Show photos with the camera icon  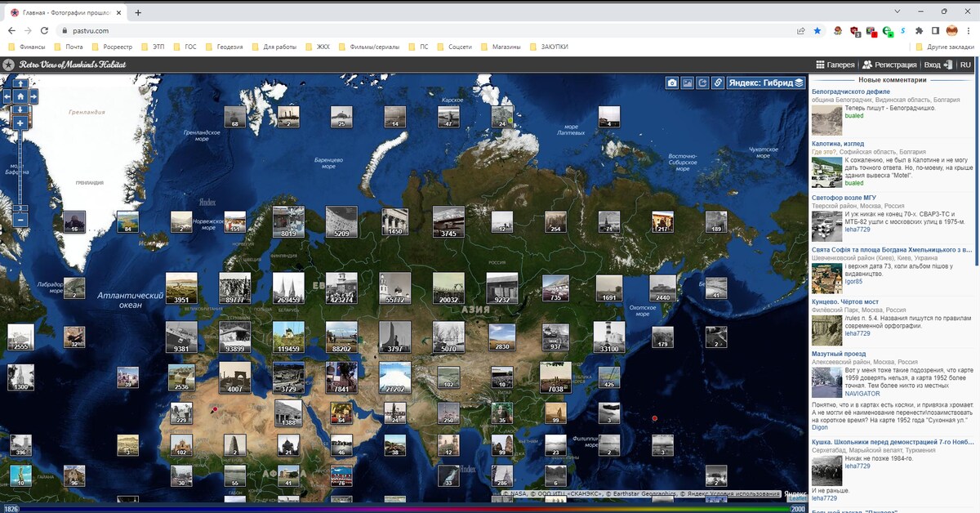671,83
